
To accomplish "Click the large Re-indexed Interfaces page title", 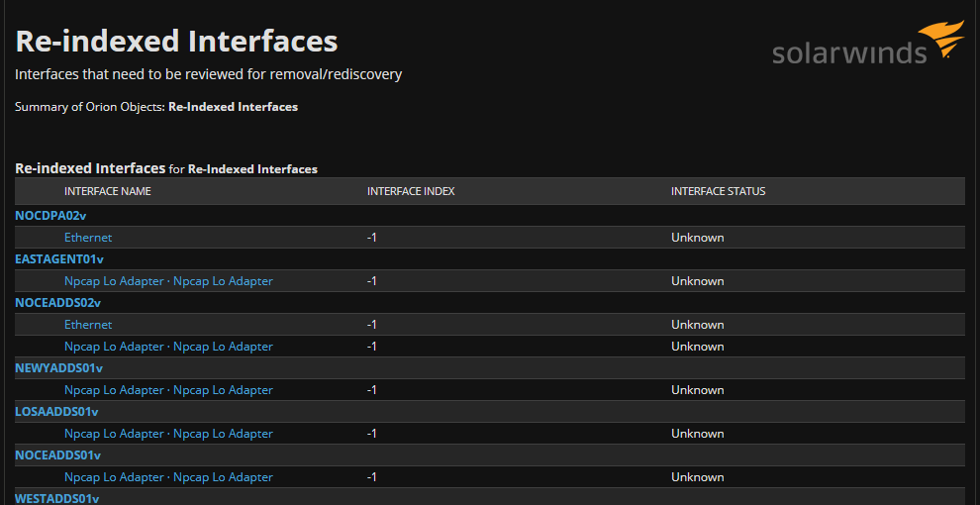I will [x=177, y=42].
